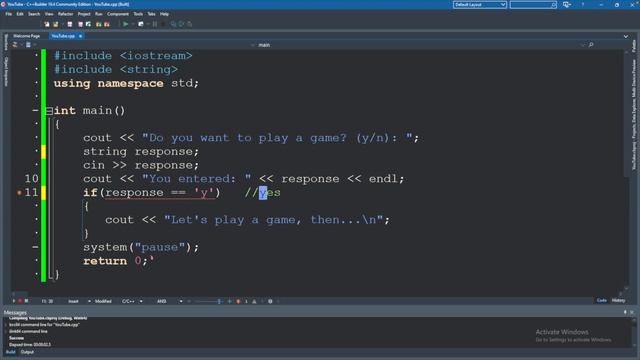Click the line number 10 in gutter
The image size is (640, 360).
coord(31,179)
